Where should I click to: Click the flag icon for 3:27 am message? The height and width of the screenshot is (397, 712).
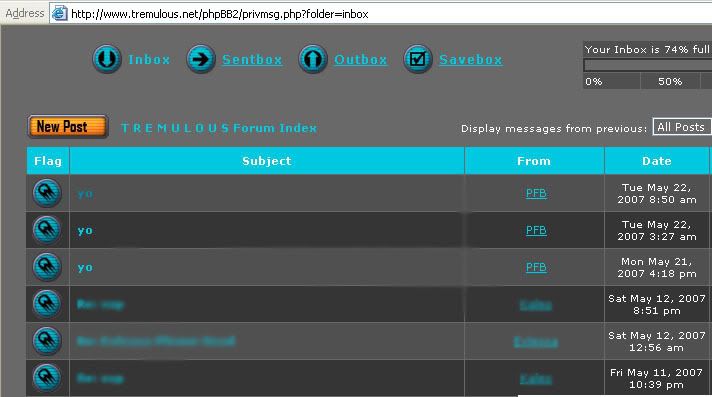pyautogui.click(x=47, y=230)
